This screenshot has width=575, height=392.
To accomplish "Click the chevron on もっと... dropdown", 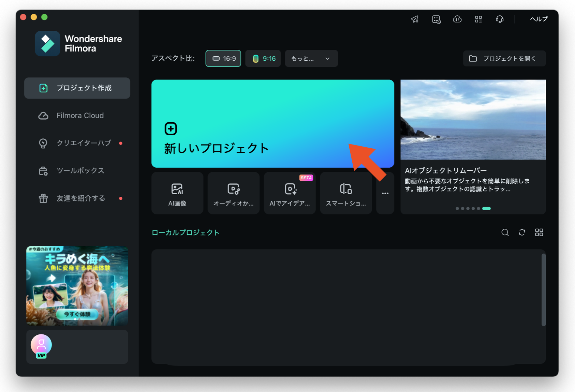I will point(327,59).
